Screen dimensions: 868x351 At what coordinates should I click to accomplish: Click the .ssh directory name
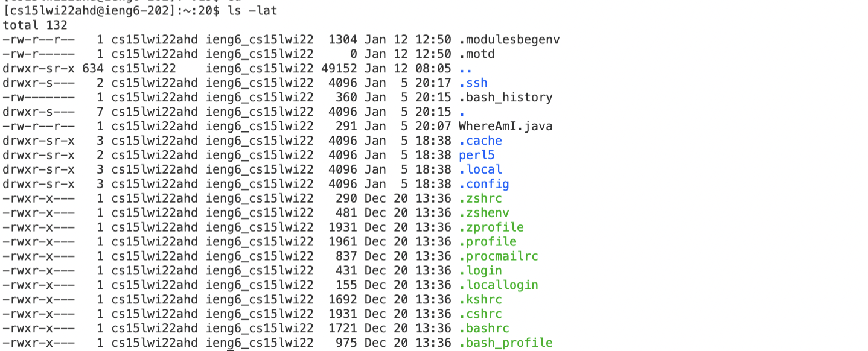[473, 83]
